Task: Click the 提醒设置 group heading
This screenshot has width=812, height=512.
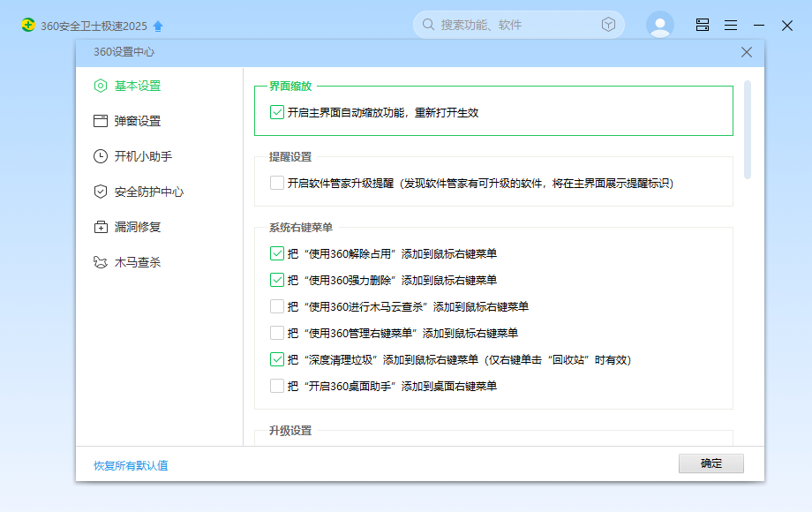Action: (x=290, y=157)
